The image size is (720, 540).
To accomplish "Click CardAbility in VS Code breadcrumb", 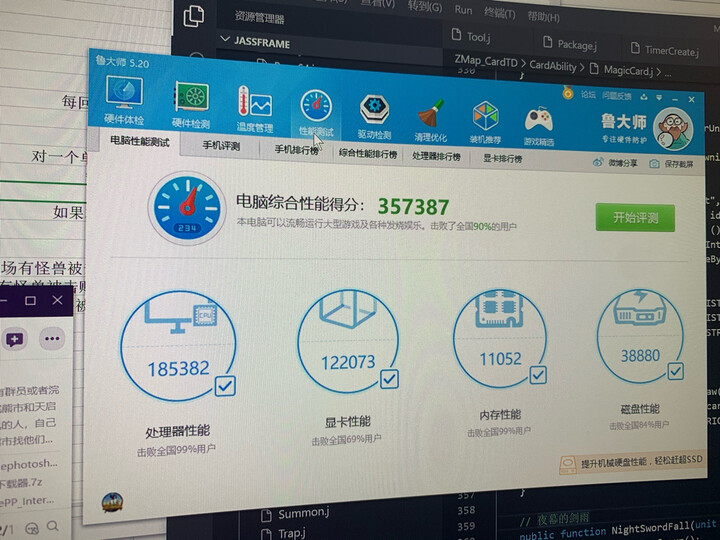I will point(553,66).
